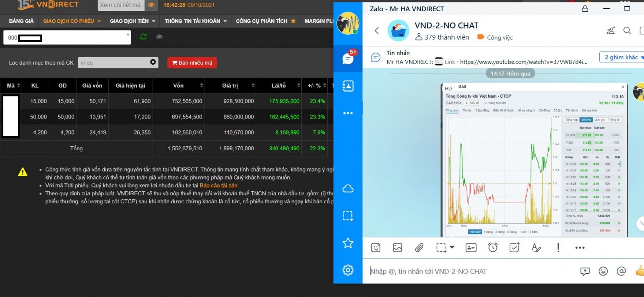Open text formatting icon in chat toolbar
644x297 pixels.
point(536,248)
